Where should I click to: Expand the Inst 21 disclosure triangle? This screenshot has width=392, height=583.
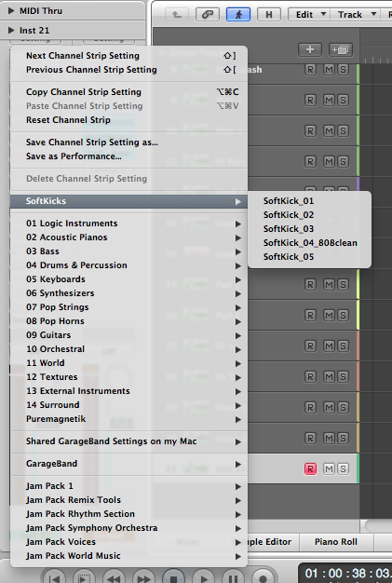(x=11, y=30)
